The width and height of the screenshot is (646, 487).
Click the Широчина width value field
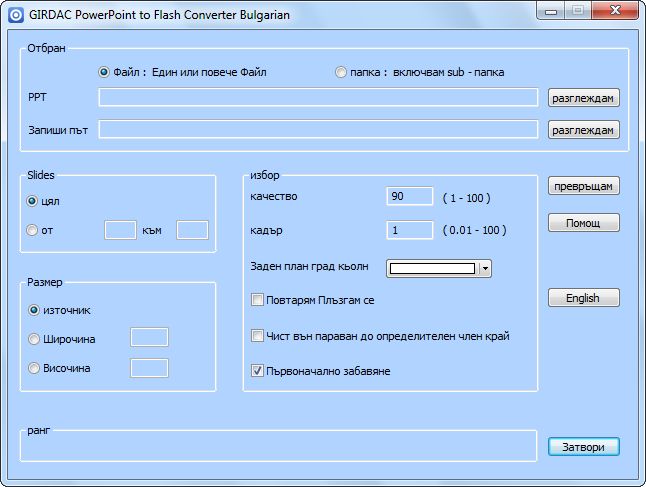pos(149,337)
